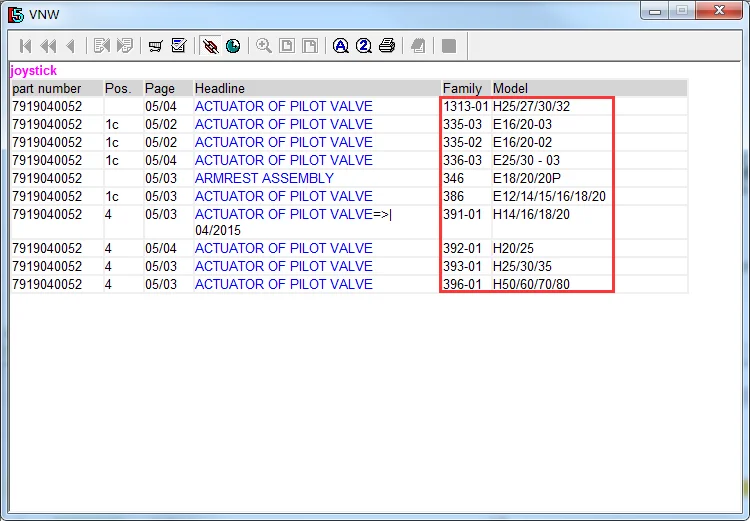Close the VNW window

click(719, 11)
